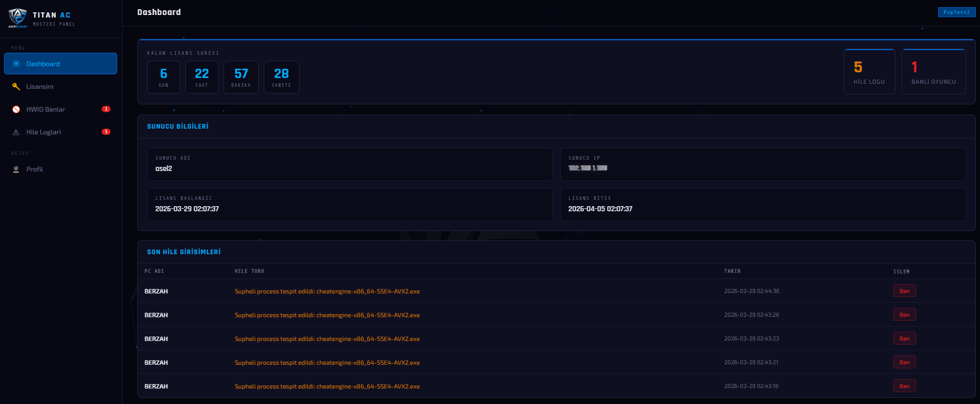Viewport: 980px width, 404px height.
Task: Open the Banli Oyuncu stat card
Action: pos(934,72)
